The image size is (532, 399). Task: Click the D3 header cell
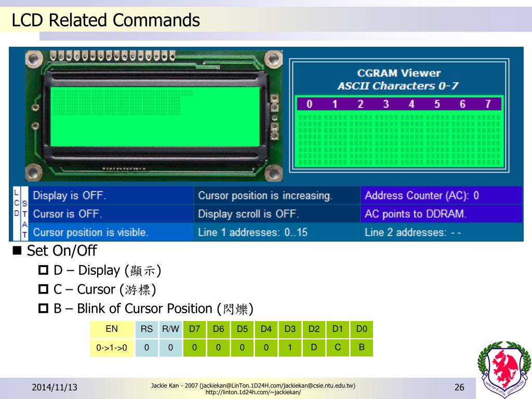point(290,329)
